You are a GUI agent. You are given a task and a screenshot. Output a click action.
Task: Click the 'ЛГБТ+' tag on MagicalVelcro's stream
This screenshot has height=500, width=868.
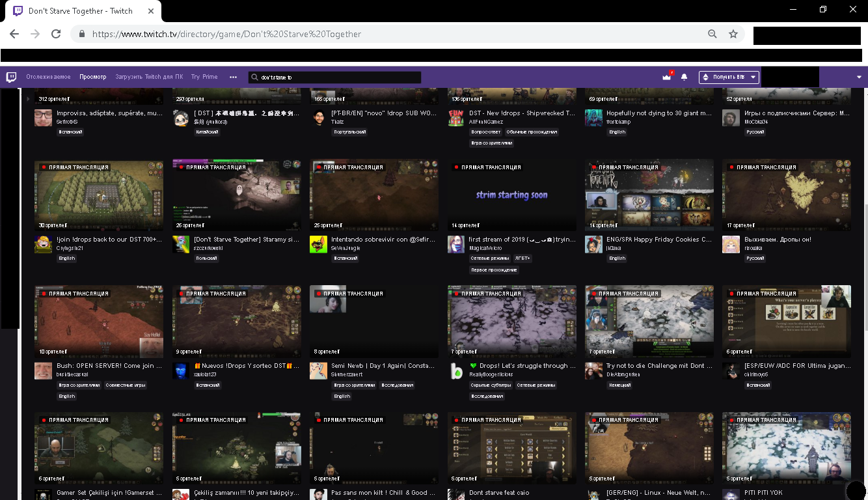point(522,258)
